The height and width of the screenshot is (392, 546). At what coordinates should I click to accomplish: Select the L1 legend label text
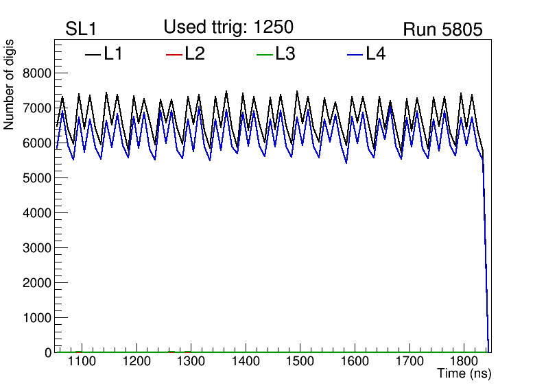click(113, 53)
